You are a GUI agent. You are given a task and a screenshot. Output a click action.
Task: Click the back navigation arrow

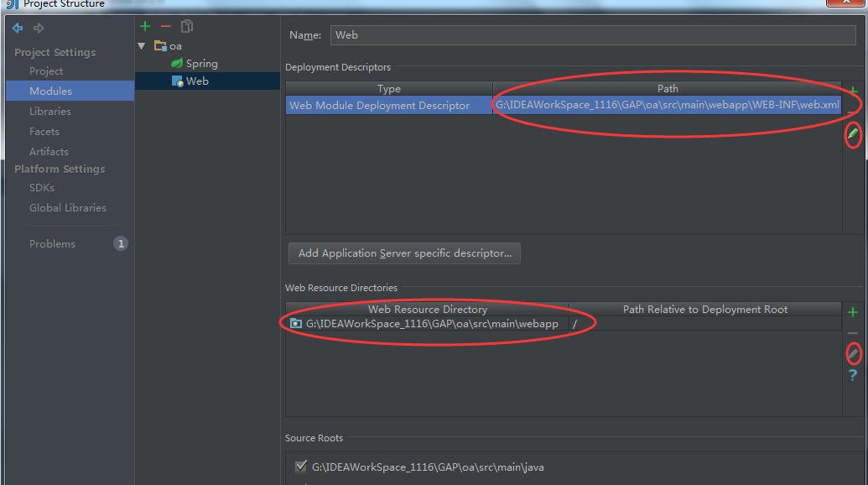18,28
